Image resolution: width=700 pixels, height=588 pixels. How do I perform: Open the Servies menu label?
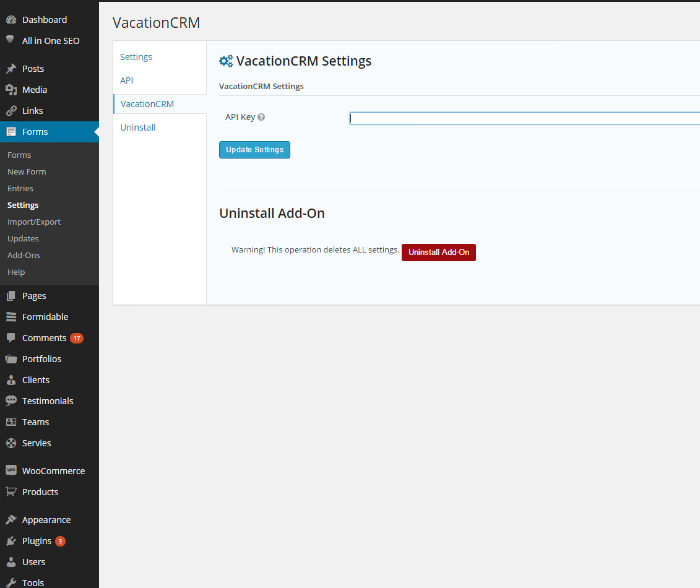37,443
